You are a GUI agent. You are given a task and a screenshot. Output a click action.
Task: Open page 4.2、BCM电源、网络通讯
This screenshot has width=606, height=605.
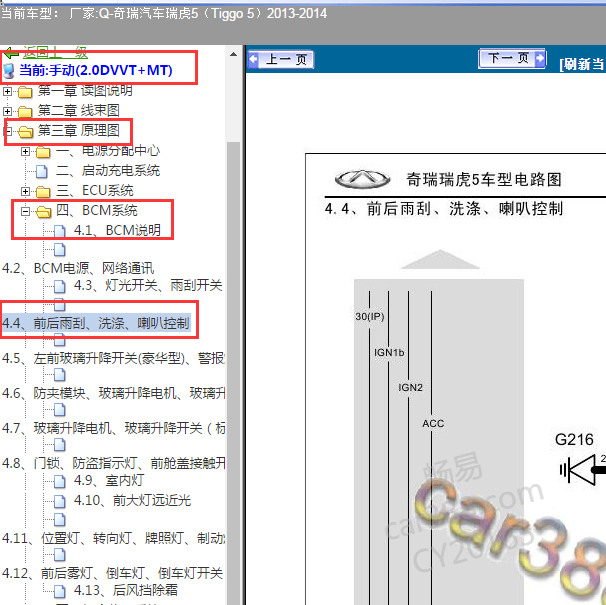pyautogui.click(x=78, y=268)
